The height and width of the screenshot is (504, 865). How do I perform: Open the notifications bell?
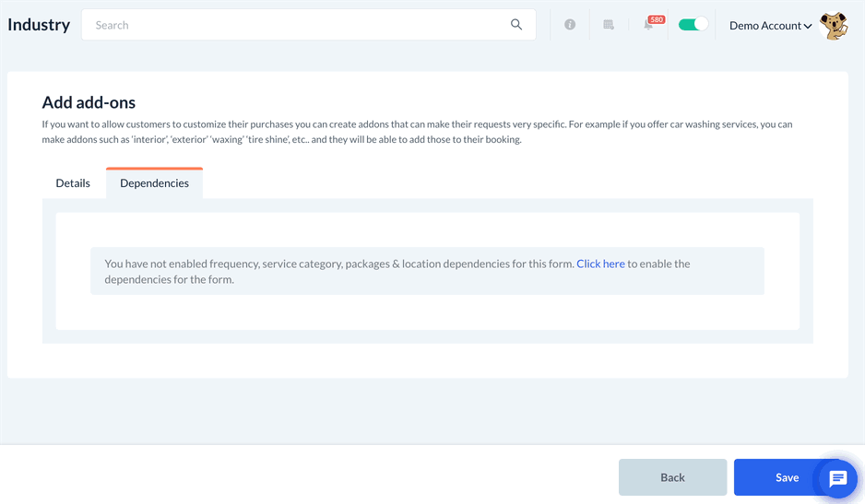(x=647, y=26)
